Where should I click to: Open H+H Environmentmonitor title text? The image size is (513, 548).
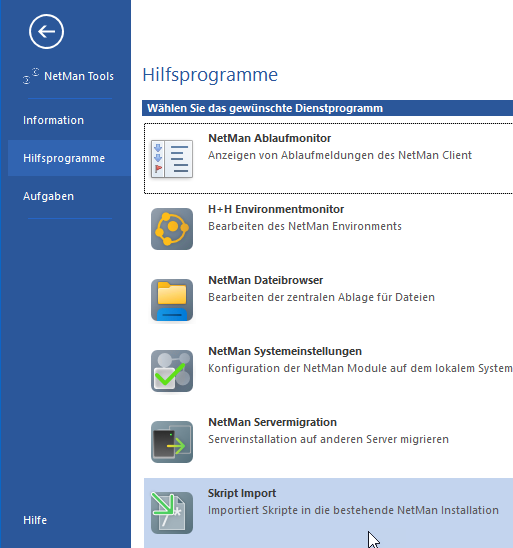tap(276, 209)
